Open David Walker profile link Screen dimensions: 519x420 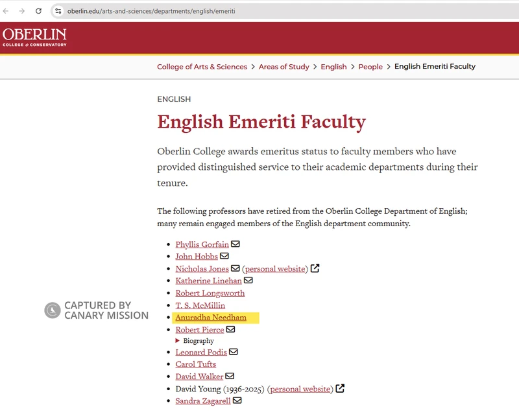point(199,377)
